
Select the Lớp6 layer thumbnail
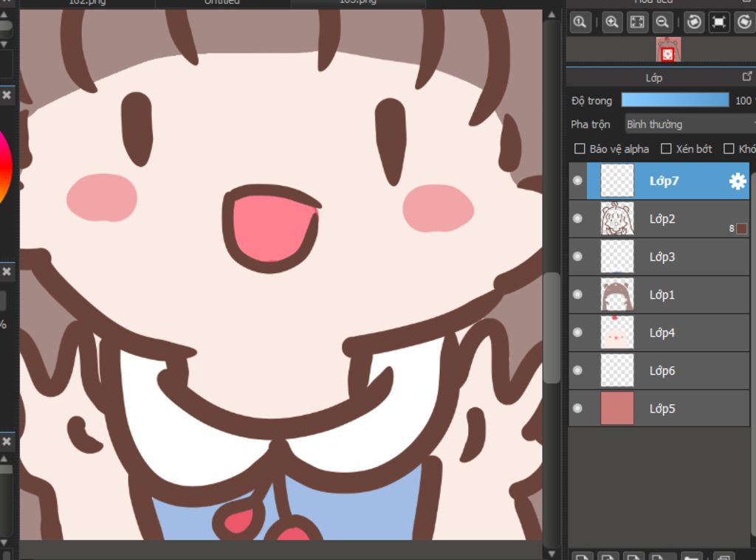[617, 370]
